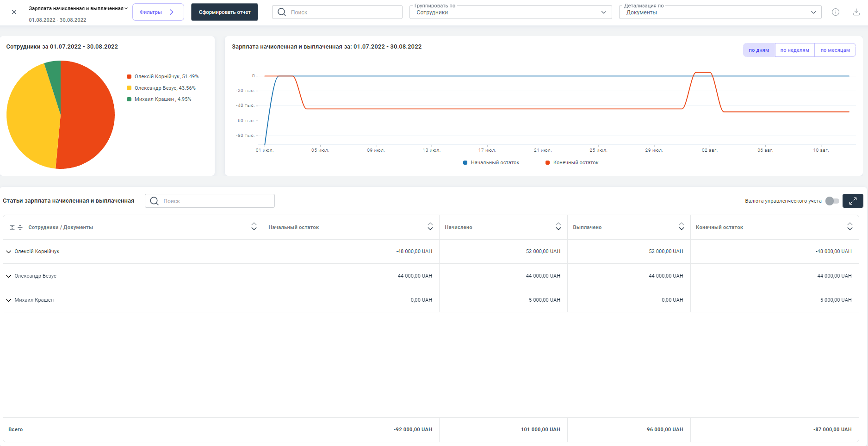The image size is (868, 446).
Task: Switch chart to по неделям
Action: tap(794, 50)
